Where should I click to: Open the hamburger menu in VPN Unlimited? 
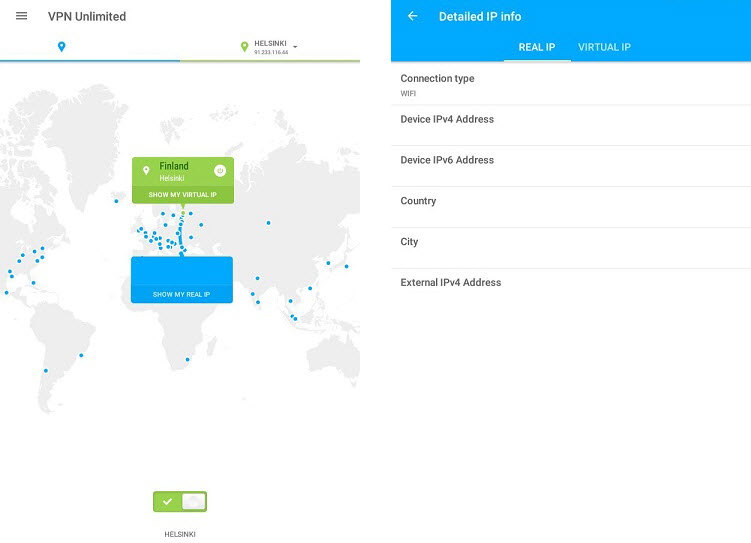click(x=22, y=16)
